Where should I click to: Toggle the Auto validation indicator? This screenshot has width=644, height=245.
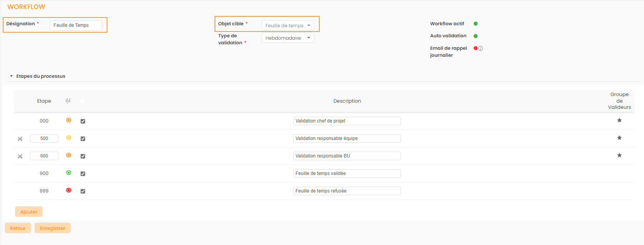pyautogui.click(x=475, y=36)
